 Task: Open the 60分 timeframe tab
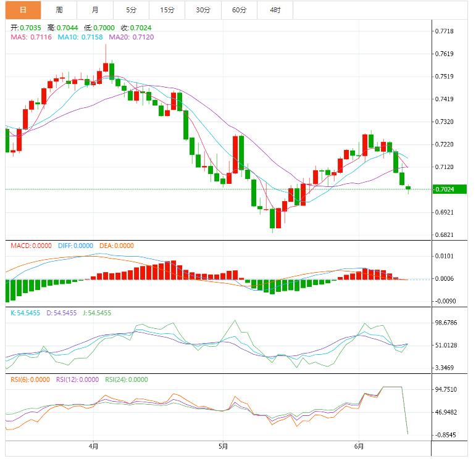(239, 10)
